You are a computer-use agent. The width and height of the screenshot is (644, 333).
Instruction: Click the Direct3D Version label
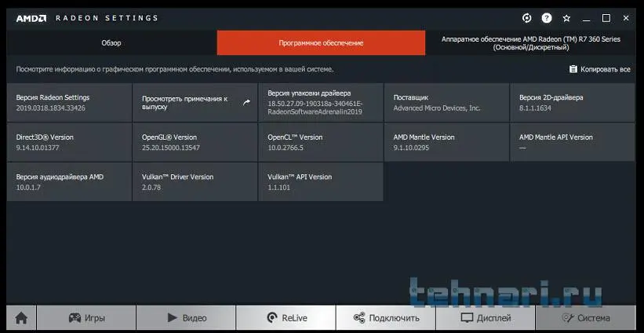45,137
